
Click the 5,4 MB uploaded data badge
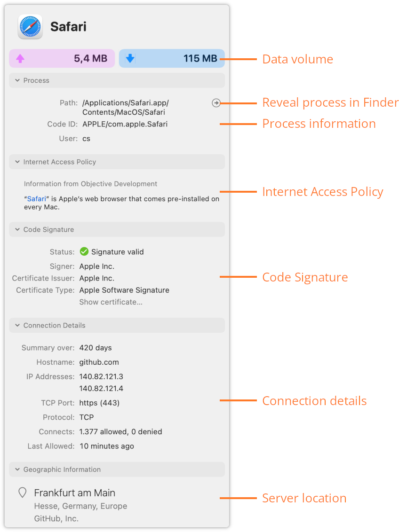click(x=62, y=58)
